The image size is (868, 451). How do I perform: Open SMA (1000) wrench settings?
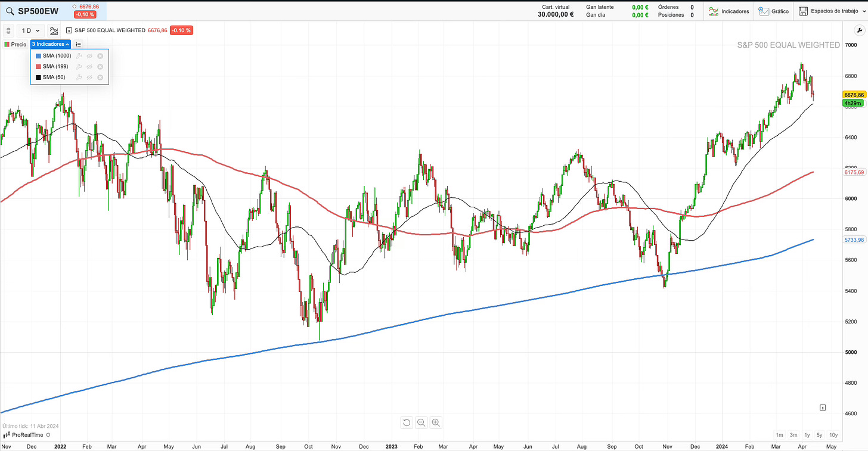[x=79, y=56]
